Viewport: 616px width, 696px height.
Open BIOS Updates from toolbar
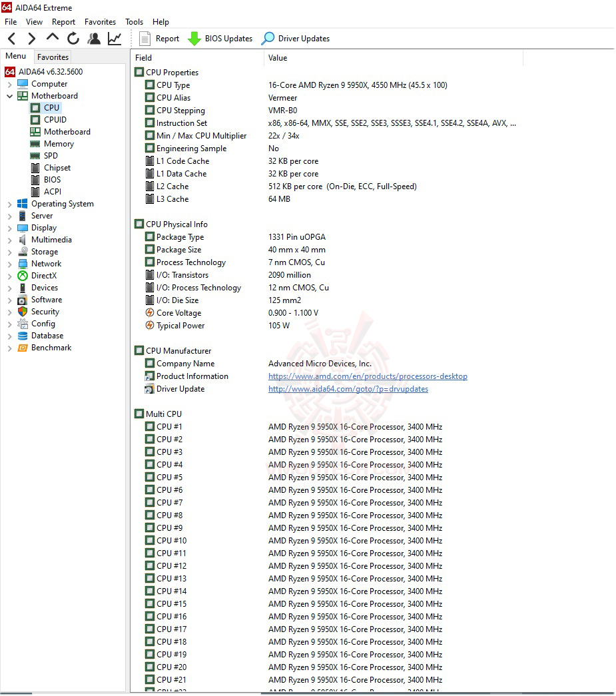pos(220,39)
